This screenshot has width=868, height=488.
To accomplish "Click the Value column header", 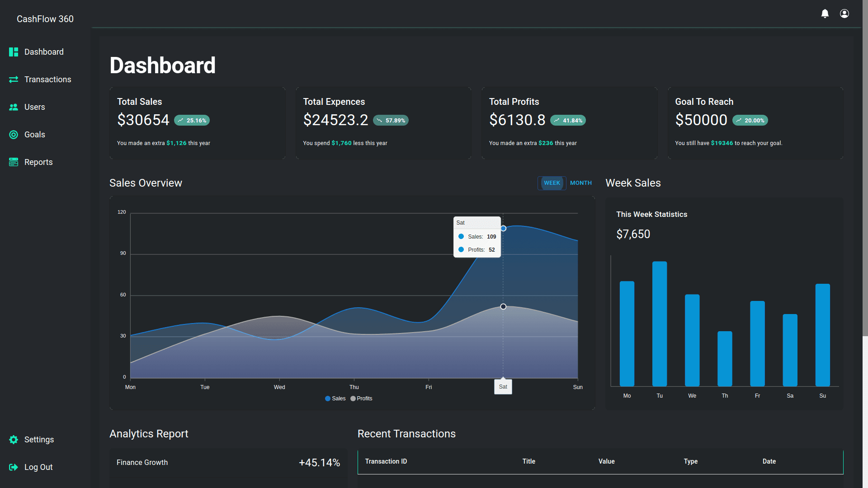I will pos(606,461).
